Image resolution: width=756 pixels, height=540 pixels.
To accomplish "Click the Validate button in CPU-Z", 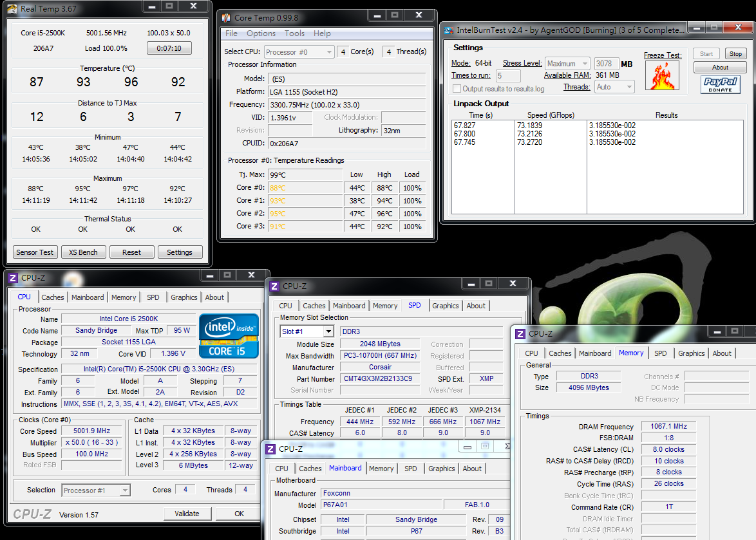I will tap(187, 514).
